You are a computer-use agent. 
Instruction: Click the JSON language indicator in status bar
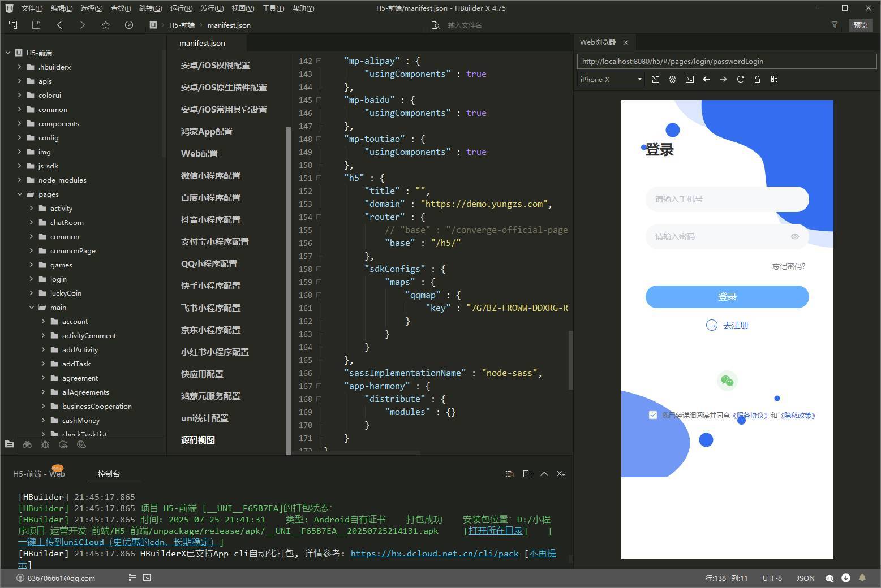[806, 578]
